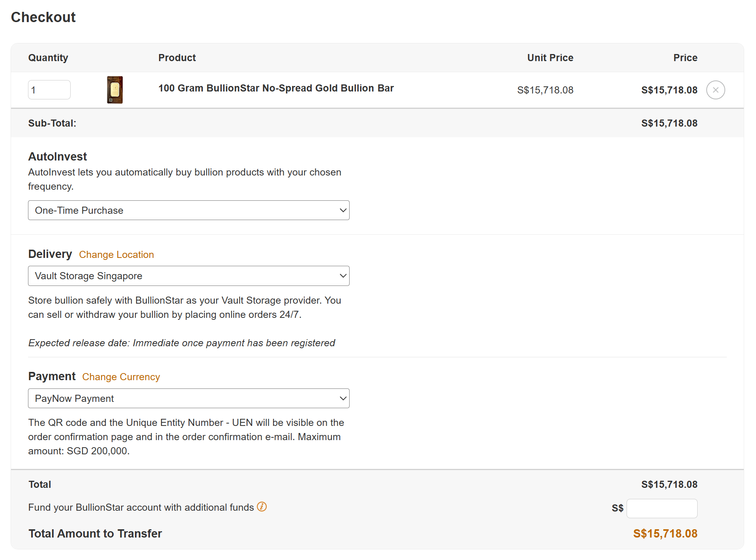Click the Product column header
Image resolution: width=756 pixels, height=560 pixels.
point(177,58)
